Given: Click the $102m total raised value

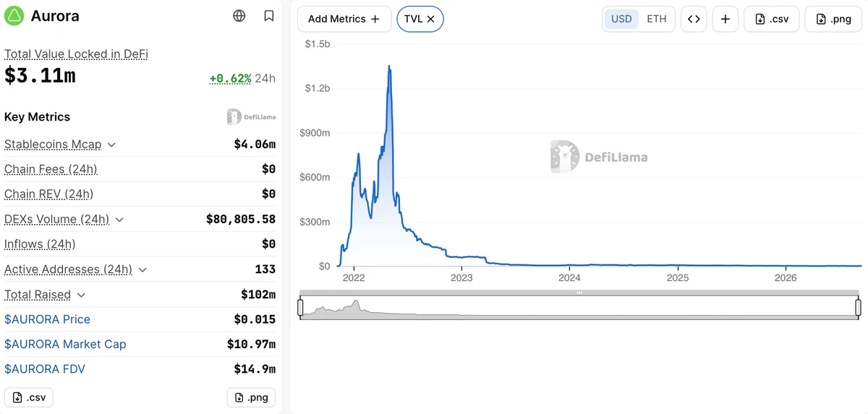Looking at the screenshot, I should coord(258,295).
